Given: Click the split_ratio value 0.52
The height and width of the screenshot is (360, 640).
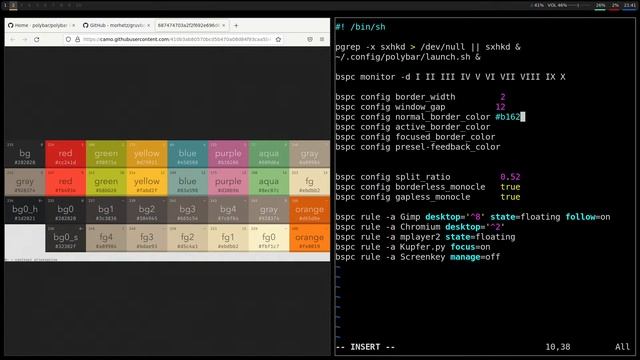Looking at the screenshot, I should click(x=510, y=177).
